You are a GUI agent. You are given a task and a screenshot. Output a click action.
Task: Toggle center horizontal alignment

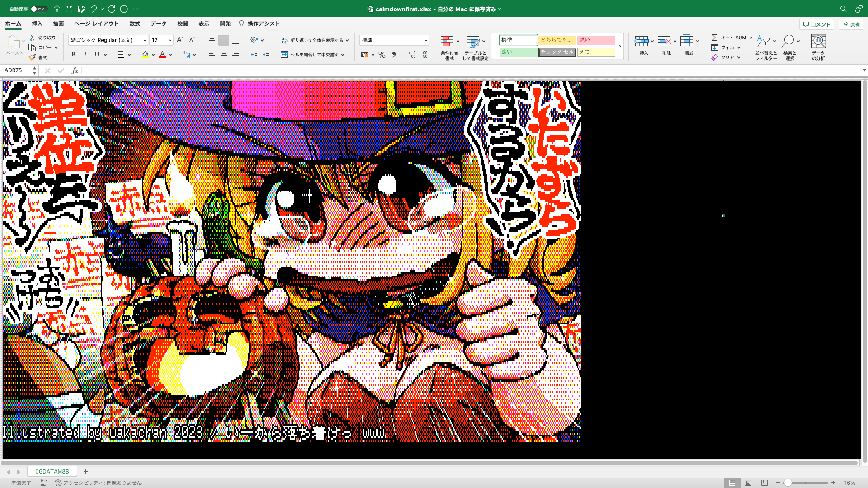click(224, 55)
